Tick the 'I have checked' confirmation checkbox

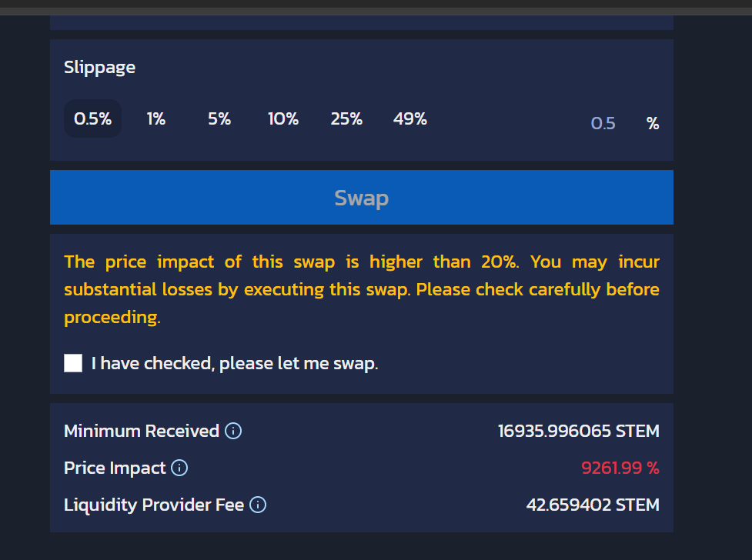(x=73, y=363)
